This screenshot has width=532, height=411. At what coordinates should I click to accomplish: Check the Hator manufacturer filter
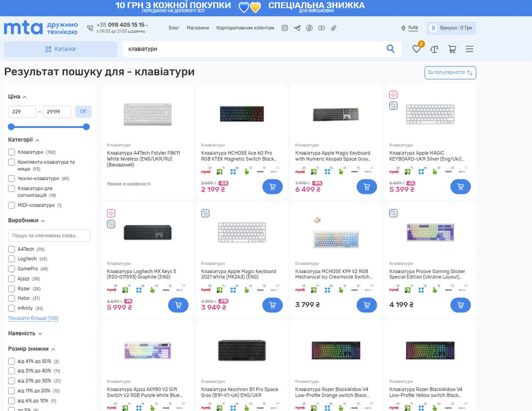[x=12, y=298]
